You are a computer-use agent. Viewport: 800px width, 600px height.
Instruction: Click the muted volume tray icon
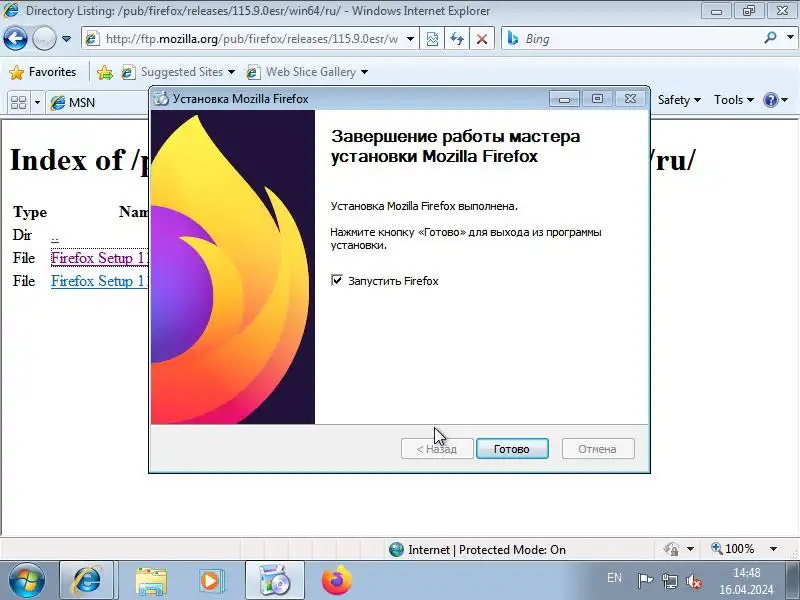click(x=694, y=581)
